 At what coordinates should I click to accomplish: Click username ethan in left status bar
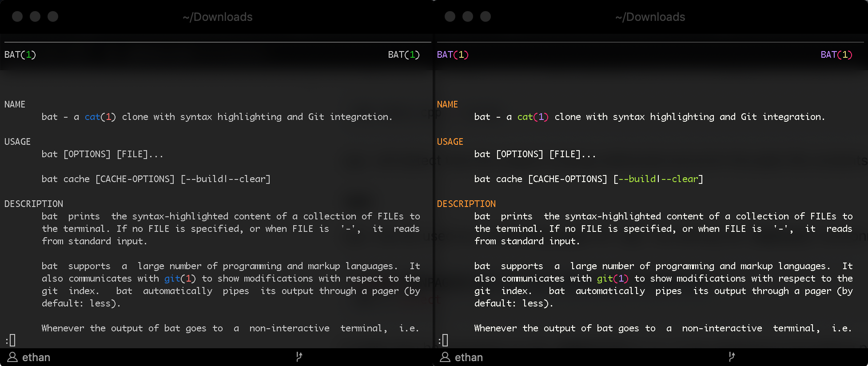click(x=36, y=358)
